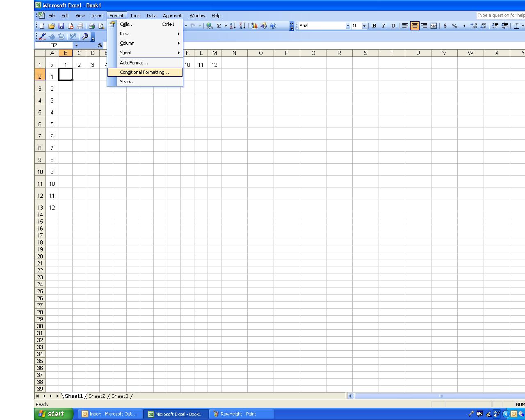Expand the Column submenu in Format menu

(145, 43)
